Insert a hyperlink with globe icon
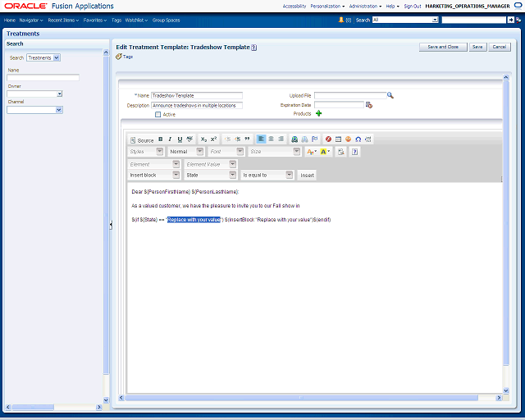Viewport: 525px width, 420px height. (294, 139)
